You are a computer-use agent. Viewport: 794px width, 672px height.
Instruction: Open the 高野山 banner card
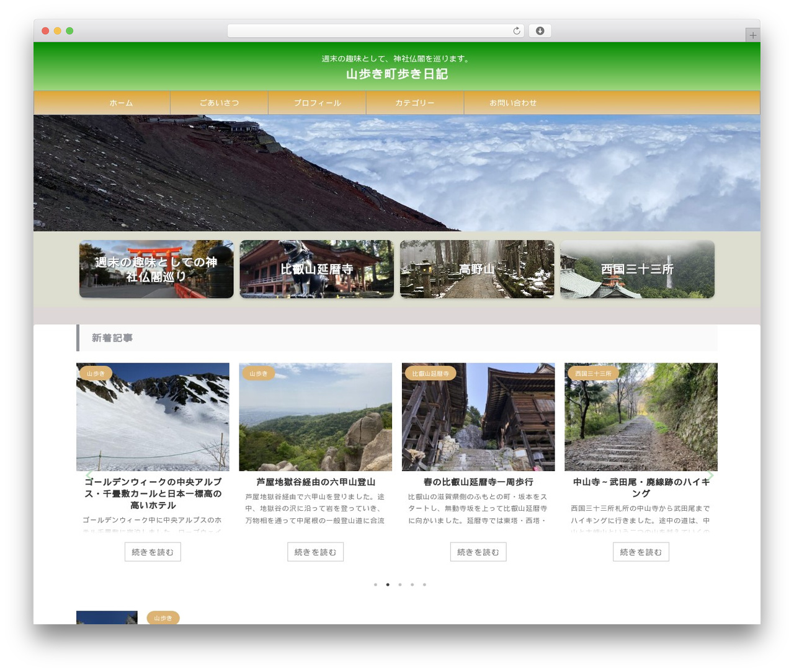click(477, 269)
